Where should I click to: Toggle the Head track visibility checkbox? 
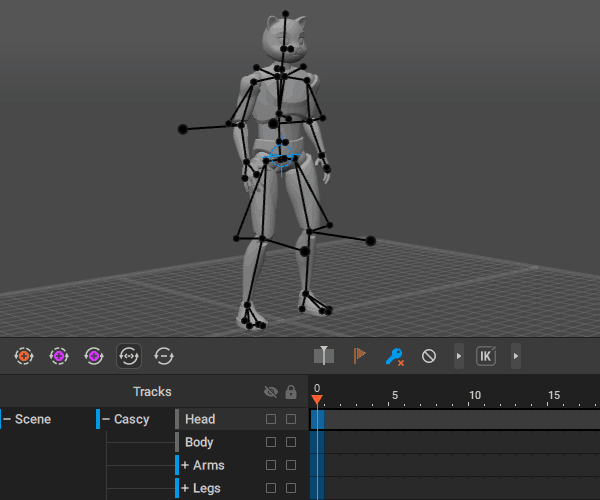coord(271,419)
